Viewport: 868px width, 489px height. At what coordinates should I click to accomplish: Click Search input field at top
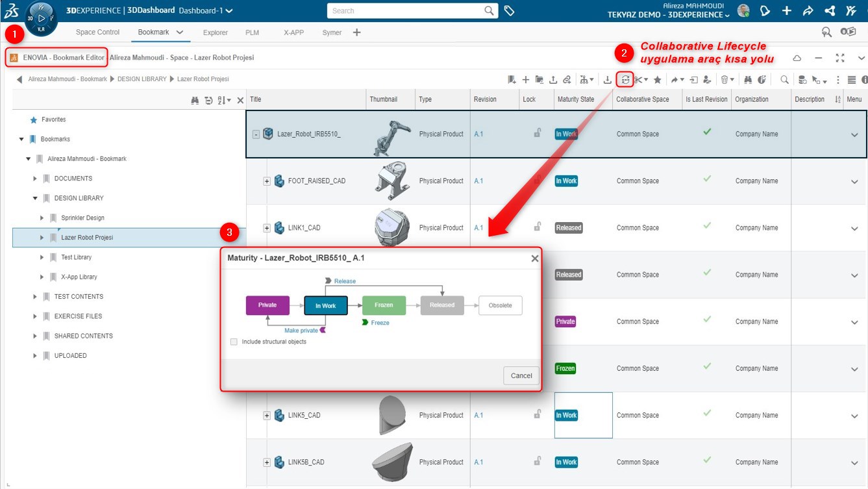click(x=412, y=10)
